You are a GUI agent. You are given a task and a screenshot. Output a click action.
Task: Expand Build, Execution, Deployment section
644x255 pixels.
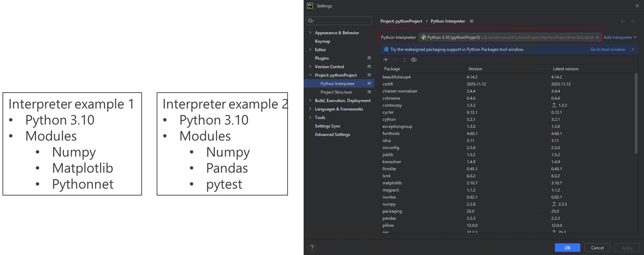310,100
